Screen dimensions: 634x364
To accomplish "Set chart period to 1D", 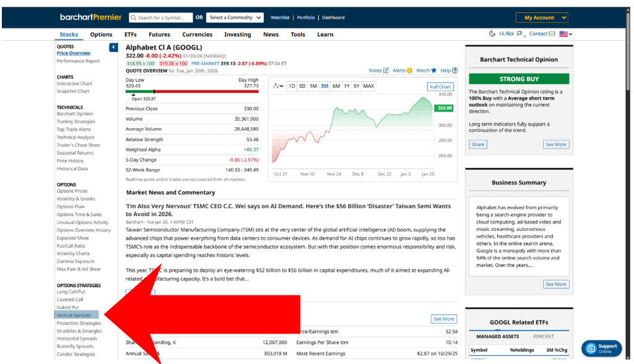I will (x=292, y=86).
